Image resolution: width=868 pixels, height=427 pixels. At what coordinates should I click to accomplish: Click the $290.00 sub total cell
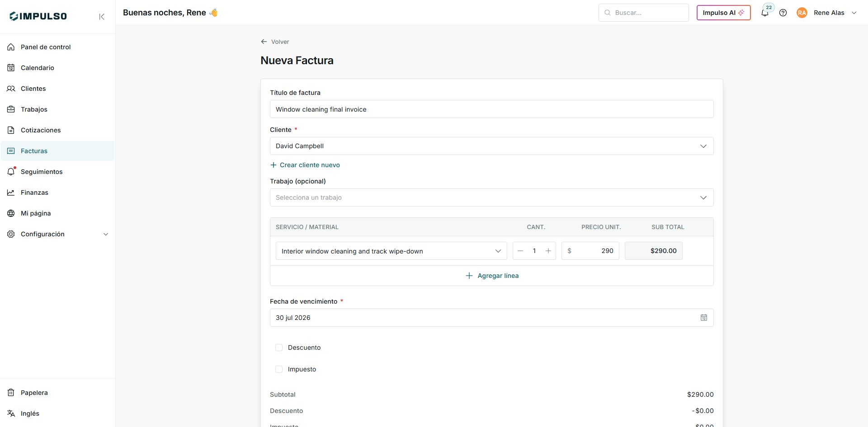click(x=653, y=251)
